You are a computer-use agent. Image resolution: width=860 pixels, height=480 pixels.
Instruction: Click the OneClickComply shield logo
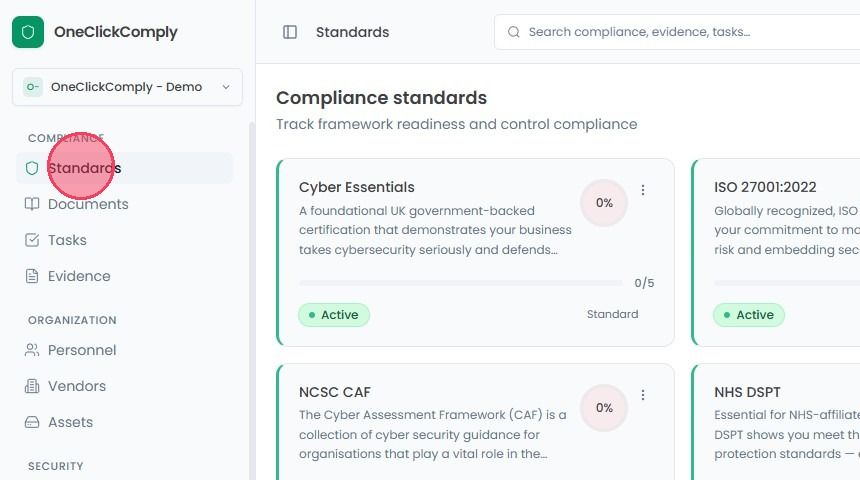point(28,32)
